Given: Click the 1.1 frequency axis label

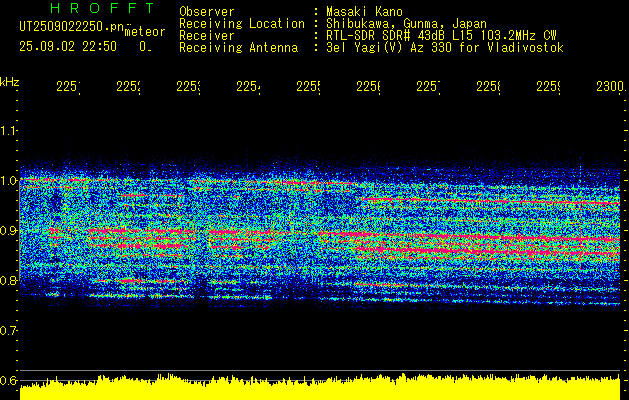Looking at the screenshot, I should point(8,130).
